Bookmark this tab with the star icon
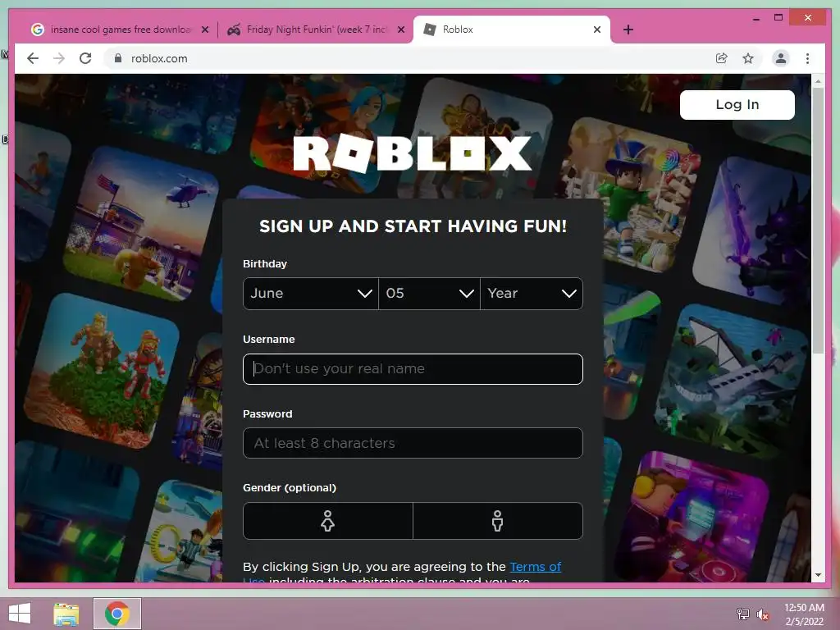This screenshot has height=630, width=840. (x=748, y=58)
